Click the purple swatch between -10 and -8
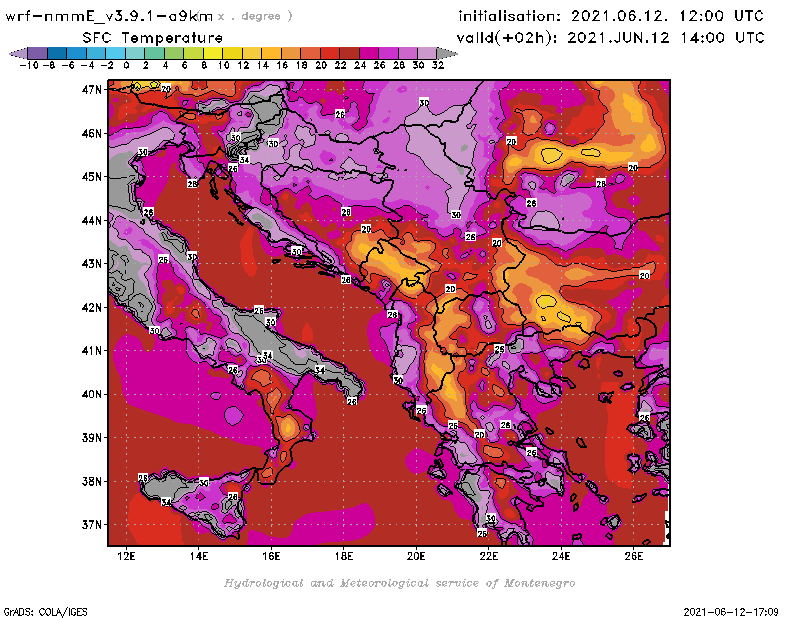This screenshot has width=800, height=618. tap(38, 53)
